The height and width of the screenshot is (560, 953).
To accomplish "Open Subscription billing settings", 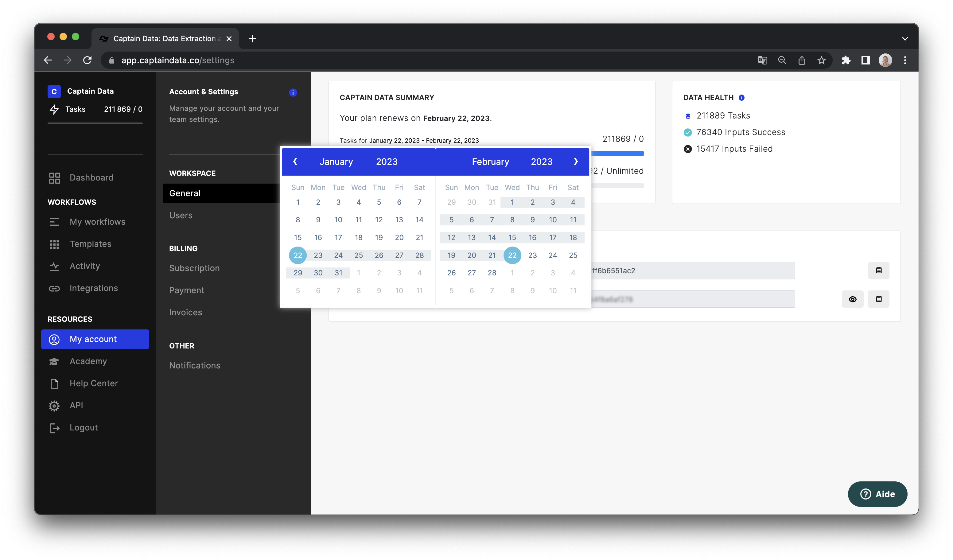I will coord(194,268).
